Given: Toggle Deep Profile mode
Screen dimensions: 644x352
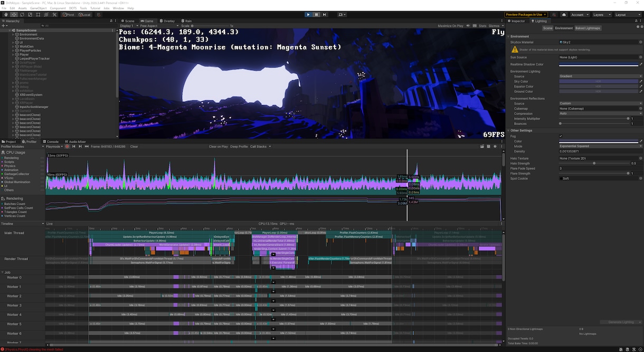Looking at the screenshot, I should click(239, 147).
